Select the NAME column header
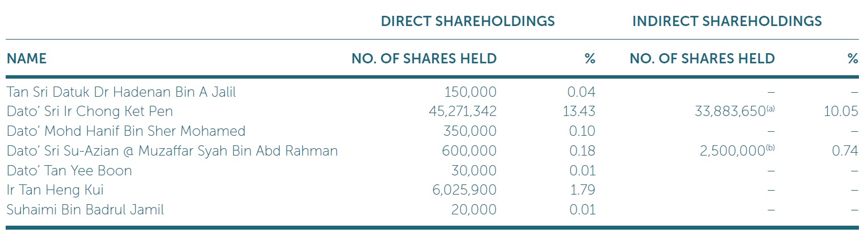Viewport: 868px width, 237px height. (27, 58)
